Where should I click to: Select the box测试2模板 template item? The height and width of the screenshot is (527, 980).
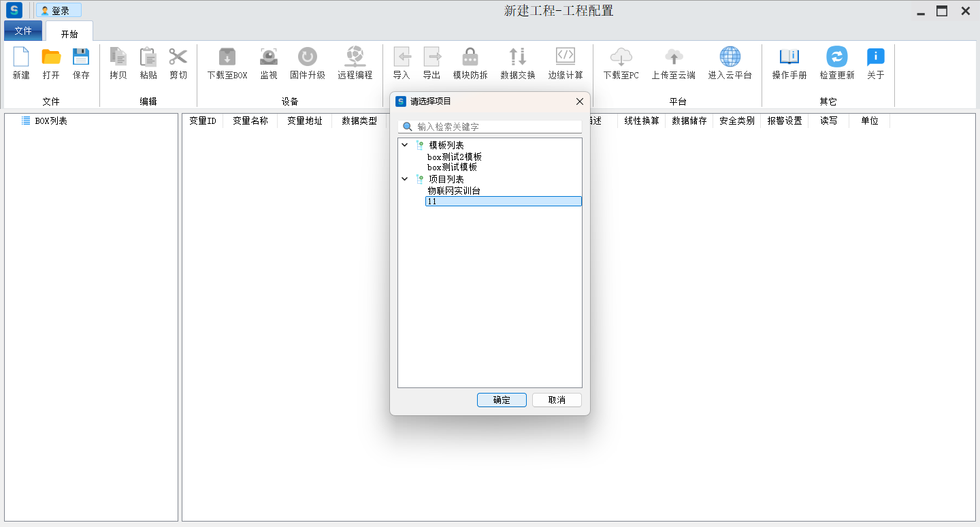(x=454, y=157)
